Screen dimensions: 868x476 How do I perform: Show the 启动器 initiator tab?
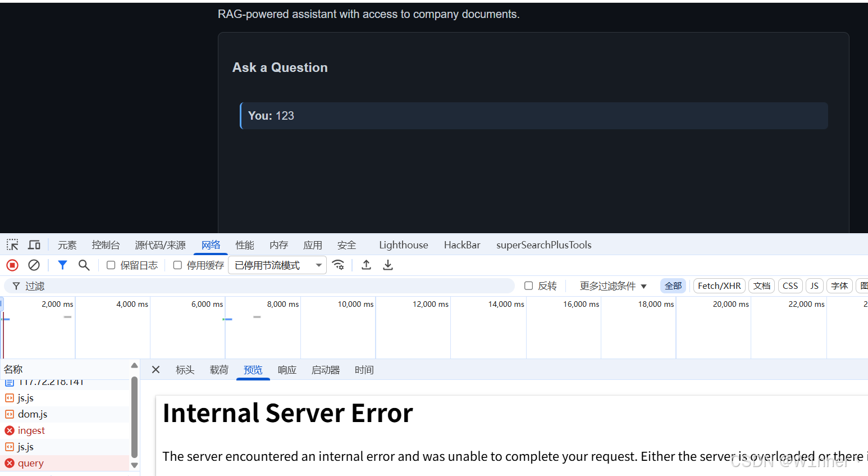326,370
